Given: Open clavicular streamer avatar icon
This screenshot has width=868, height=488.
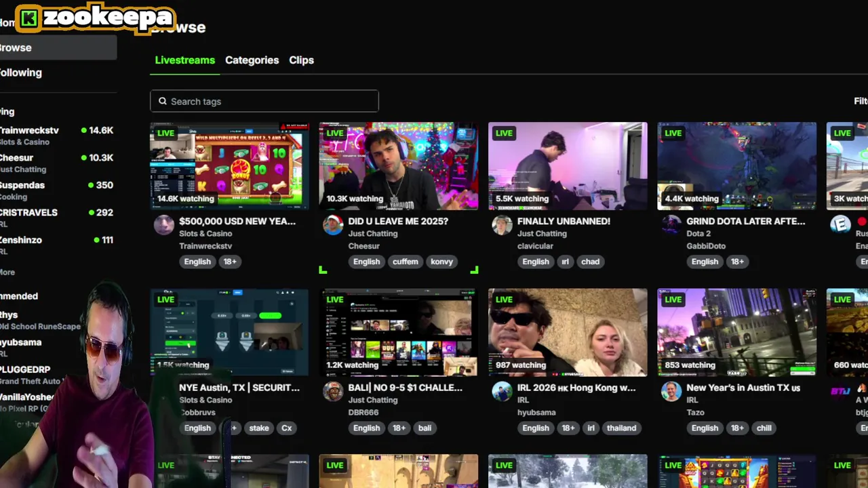Looking at the screenshot, I should [502, 225].
